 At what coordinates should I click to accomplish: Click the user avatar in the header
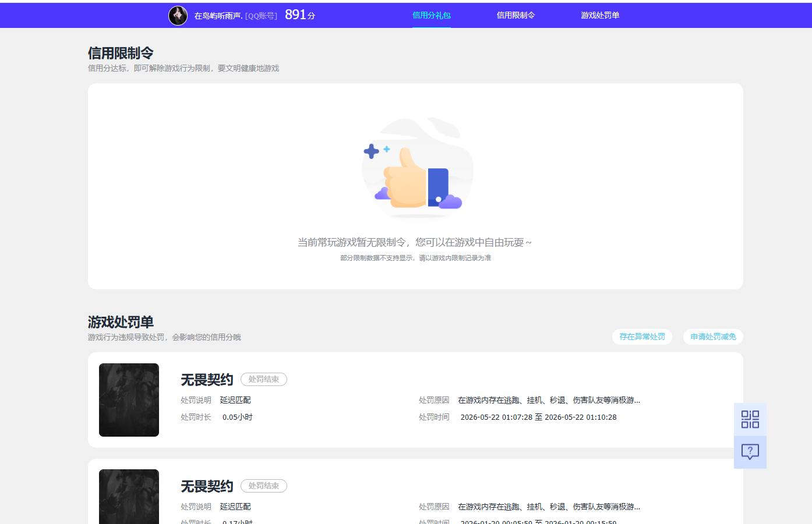click(178, 16)
